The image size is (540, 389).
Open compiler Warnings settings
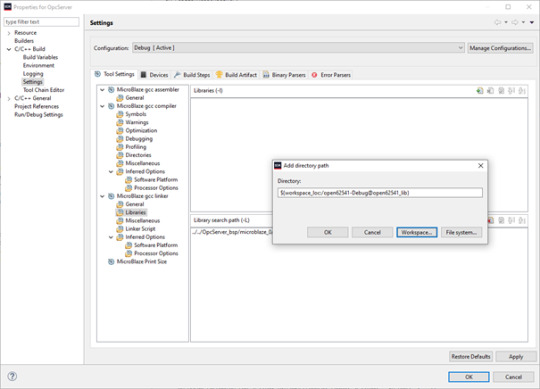click(x=137, y=122)
